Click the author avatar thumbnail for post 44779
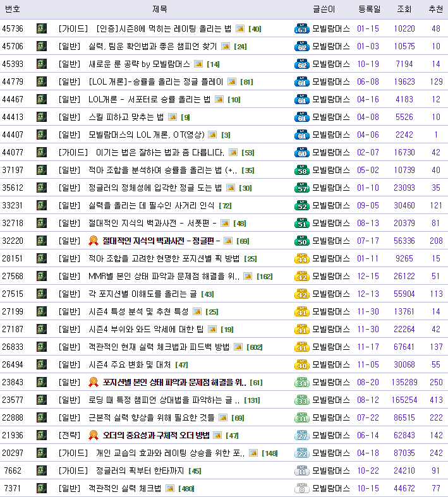Viewport: 448px width, 497px height. (x=42, y=81)
